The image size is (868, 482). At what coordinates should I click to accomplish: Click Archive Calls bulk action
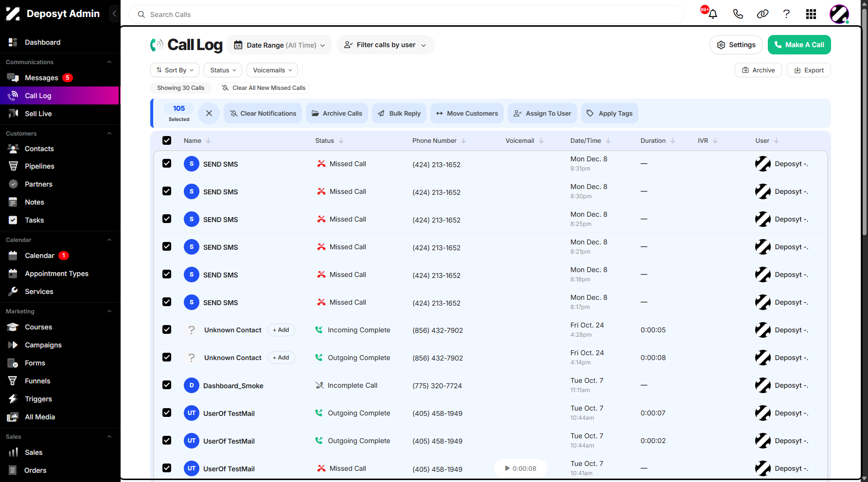tap(337, 113)
